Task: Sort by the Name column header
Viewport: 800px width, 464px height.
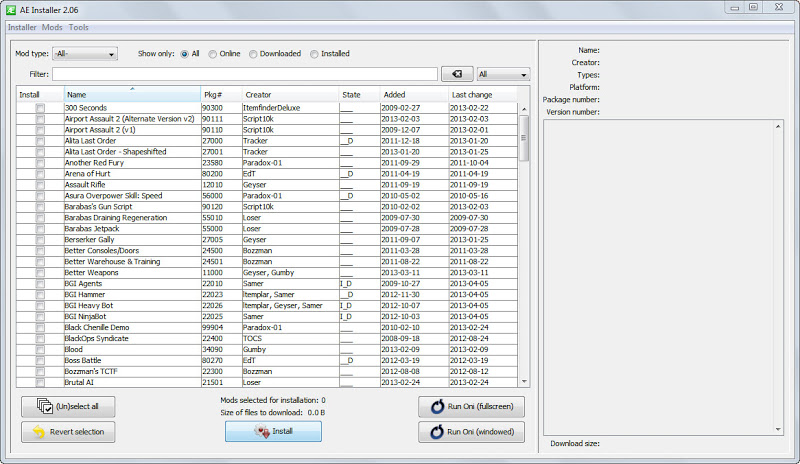Action: 132,94
